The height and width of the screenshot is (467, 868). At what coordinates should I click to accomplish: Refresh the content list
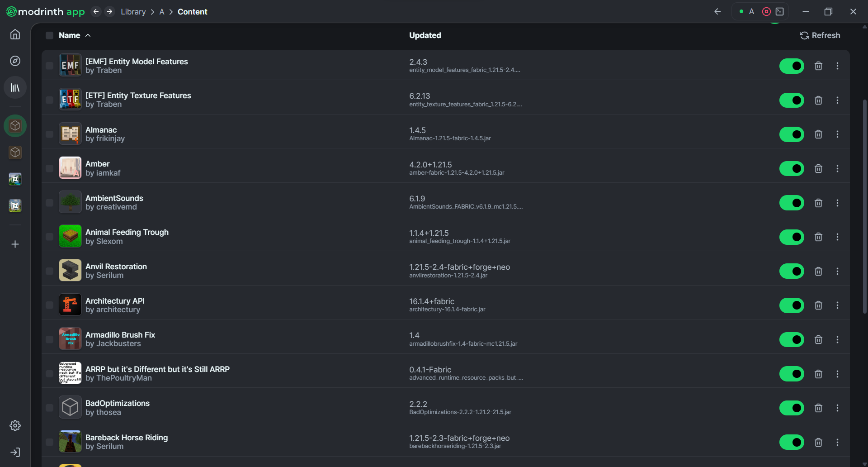(x=820, y=35)
